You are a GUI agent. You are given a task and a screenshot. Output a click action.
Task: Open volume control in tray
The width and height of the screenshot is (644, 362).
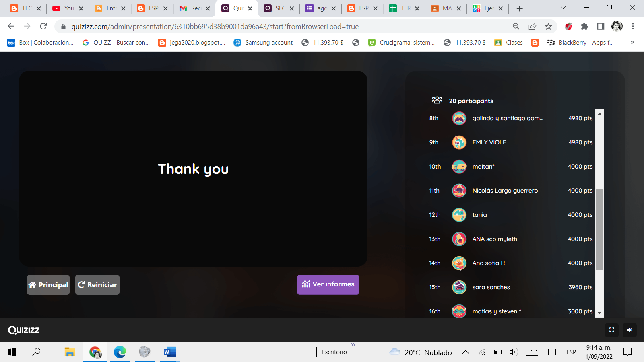513,352
